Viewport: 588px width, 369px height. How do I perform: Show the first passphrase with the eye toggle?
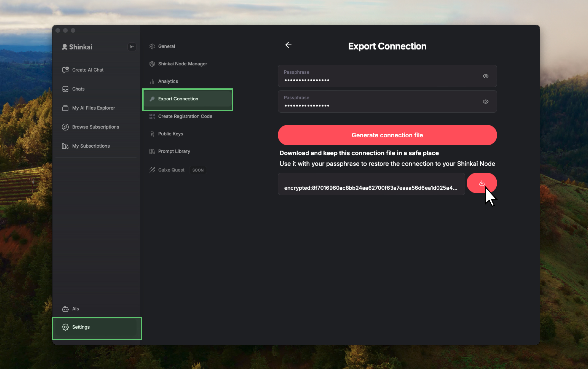coord(485,76)
